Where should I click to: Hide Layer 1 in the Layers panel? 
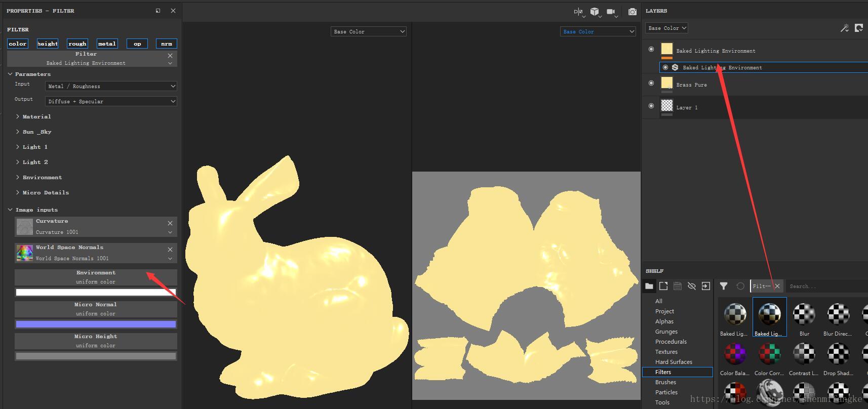click(651, 106)
